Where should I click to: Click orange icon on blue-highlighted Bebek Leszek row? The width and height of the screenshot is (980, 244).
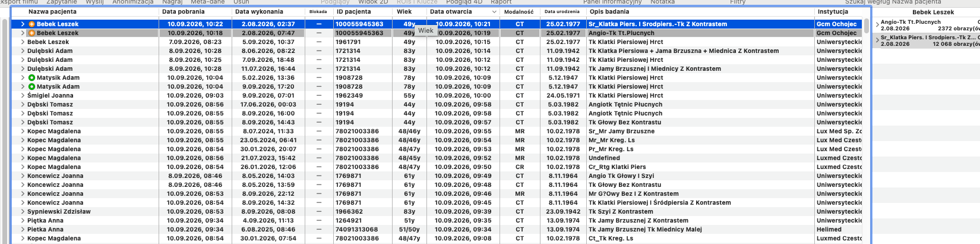coord(32,24)
